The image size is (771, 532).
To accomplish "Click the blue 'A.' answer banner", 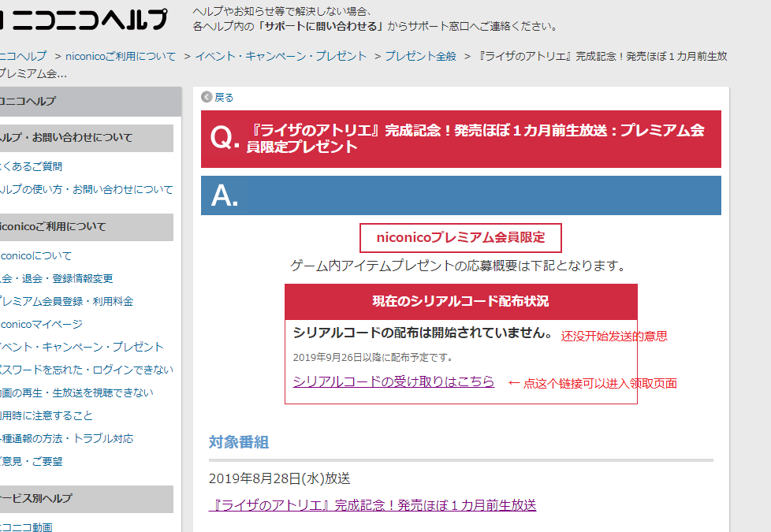I will pos(460,195).
